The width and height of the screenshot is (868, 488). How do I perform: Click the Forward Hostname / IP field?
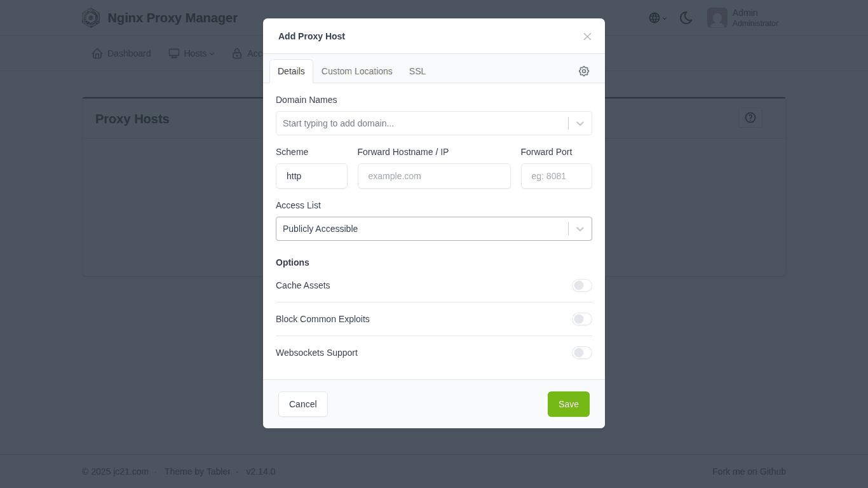pos(434,176)
